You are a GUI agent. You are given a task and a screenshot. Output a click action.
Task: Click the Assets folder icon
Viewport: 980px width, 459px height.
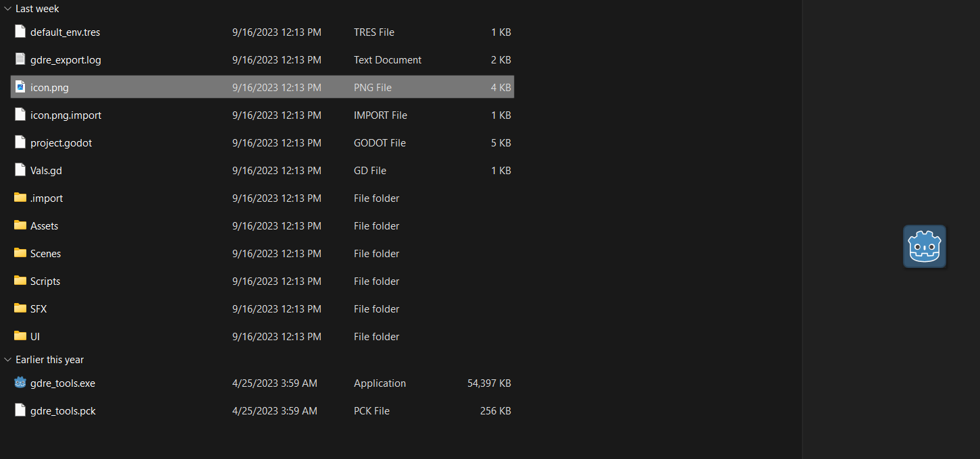point(20,225)
